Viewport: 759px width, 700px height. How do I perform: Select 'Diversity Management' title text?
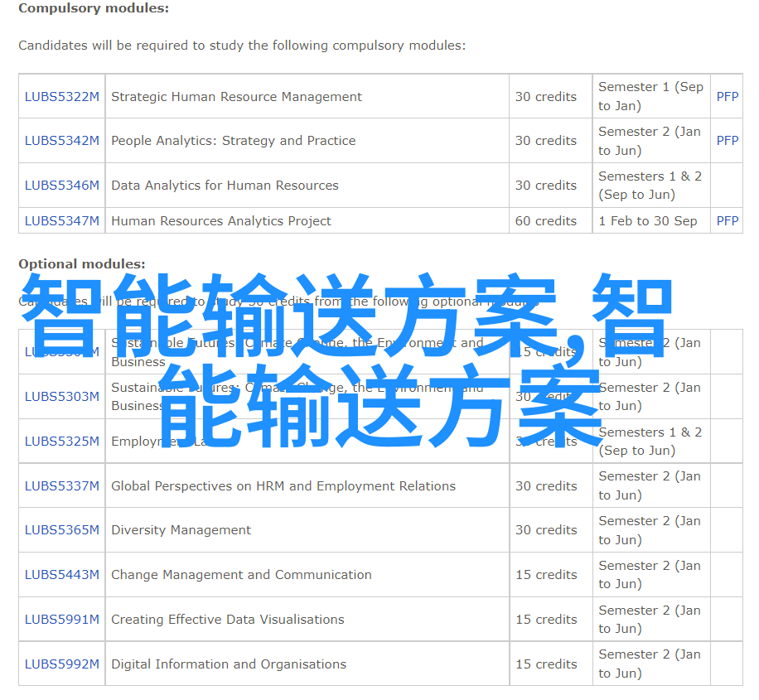[x=181, y=530]
